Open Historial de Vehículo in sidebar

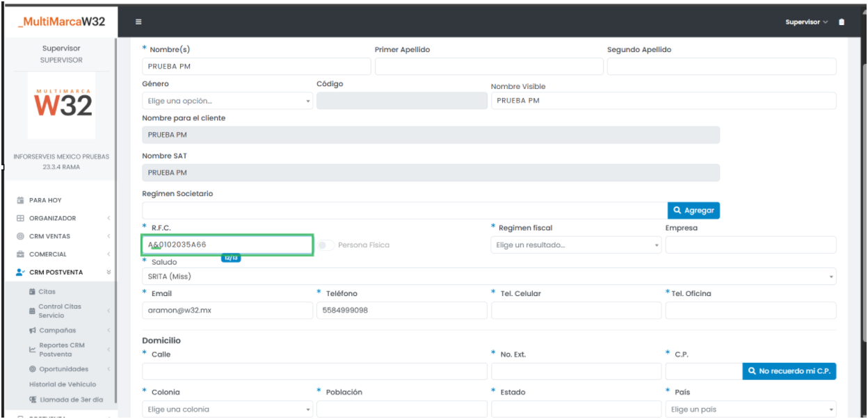pos(63,384)
